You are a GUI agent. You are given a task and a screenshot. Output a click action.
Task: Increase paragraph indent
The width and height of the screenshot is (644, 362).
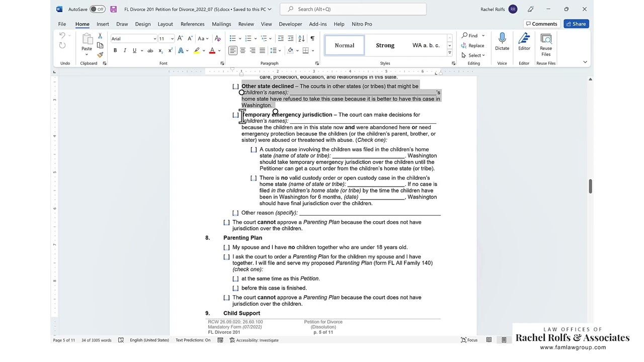pos(291,39)
